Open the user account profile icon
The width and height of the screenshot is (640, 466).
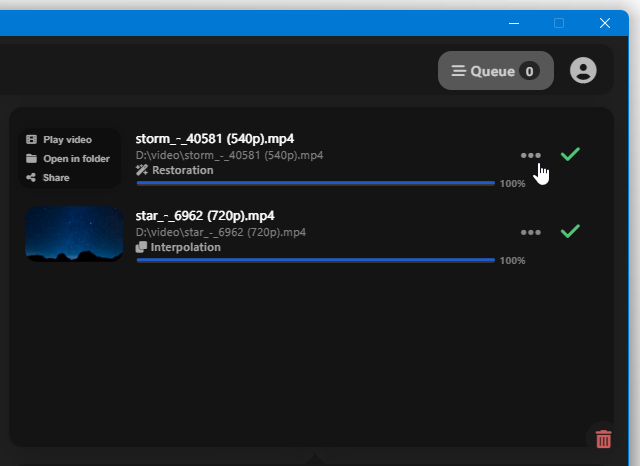(583, 71)
